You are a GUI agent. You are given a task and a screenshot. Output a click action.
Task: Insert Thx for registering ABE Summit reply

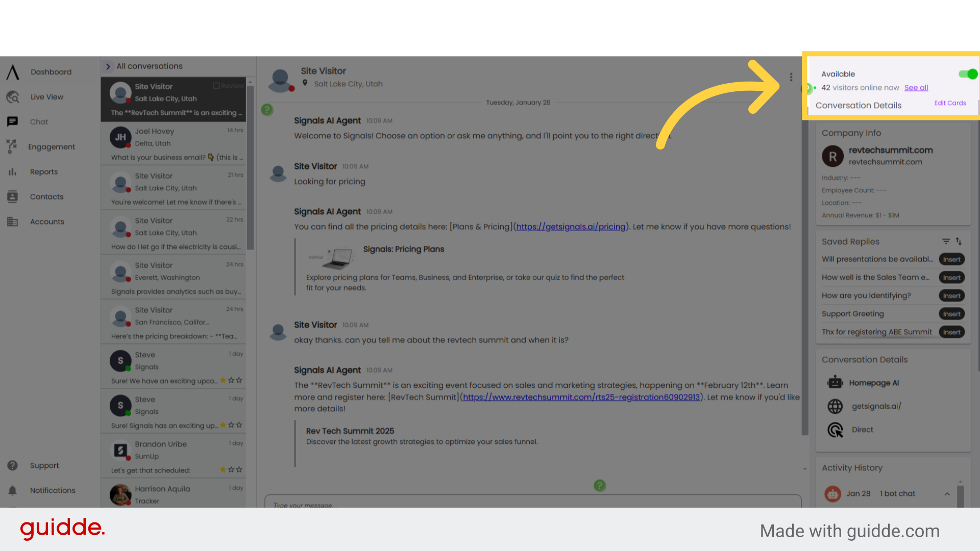pyautogui.click(x=951, y=332)
